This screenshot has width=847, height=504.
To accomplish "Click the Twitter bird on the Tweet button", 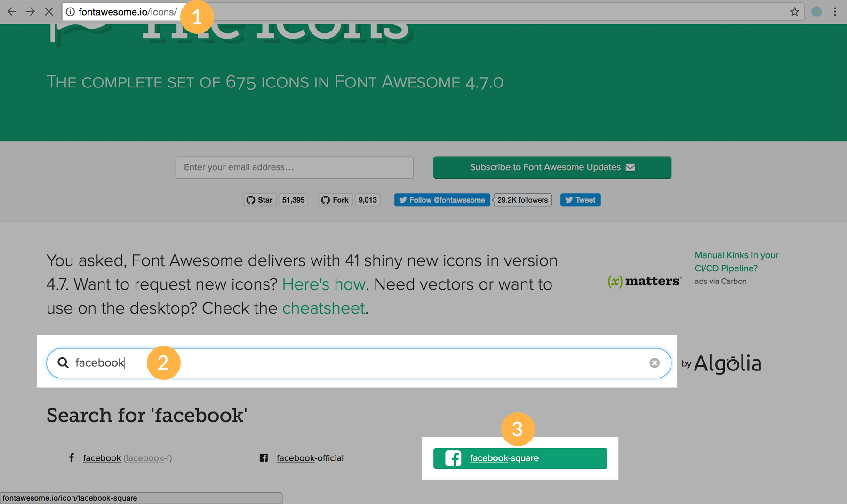I will pos(569,200).
